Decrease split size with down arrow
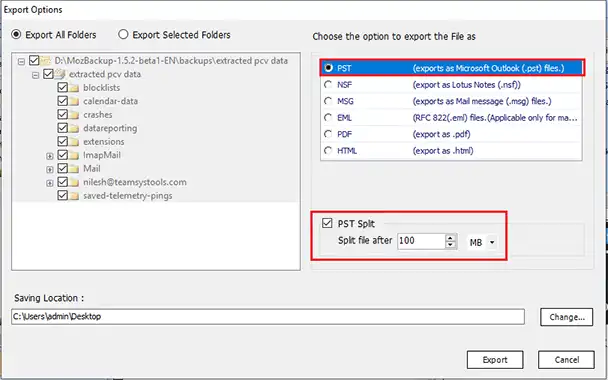The width and height of the screenshot is (608, 380). pos(450,245)
